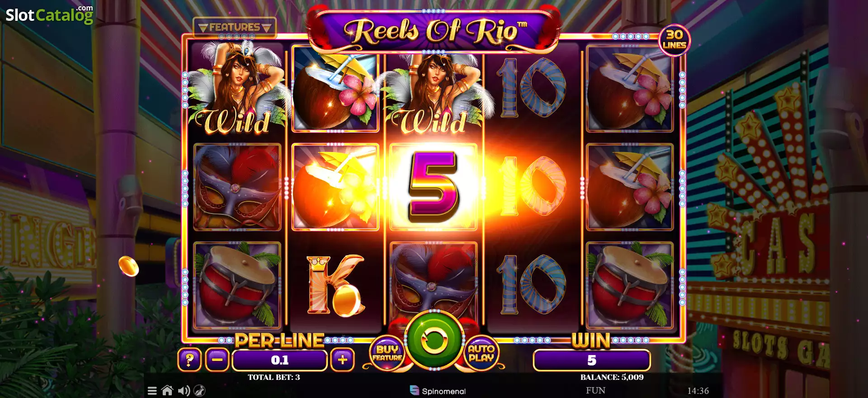The width and height of the screenshot is (868, 398).
Task: Increase per-line bet with plus button
Action: point(342,360)
